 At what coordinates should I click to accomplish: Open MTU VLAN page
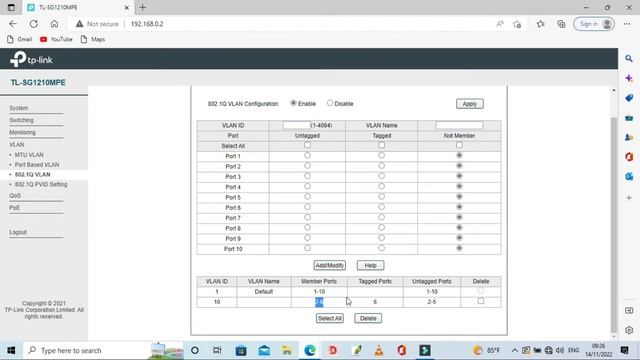tap(29, 155)
